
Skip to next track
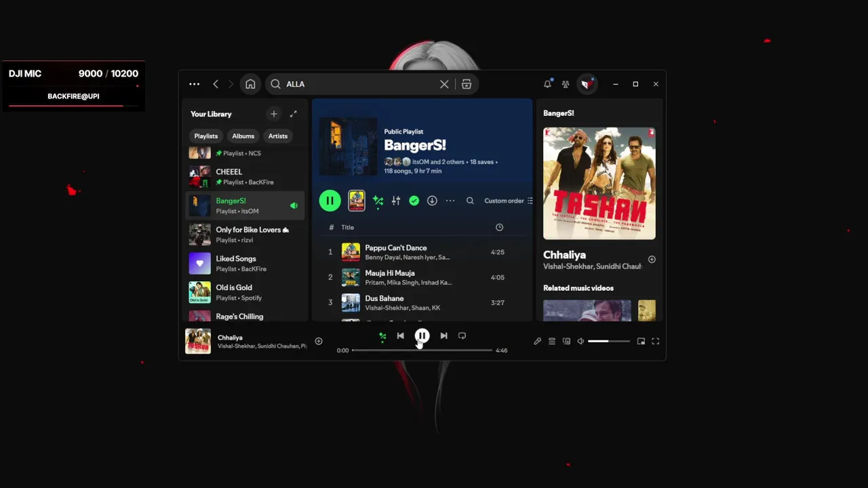click(x=443, y=336)
